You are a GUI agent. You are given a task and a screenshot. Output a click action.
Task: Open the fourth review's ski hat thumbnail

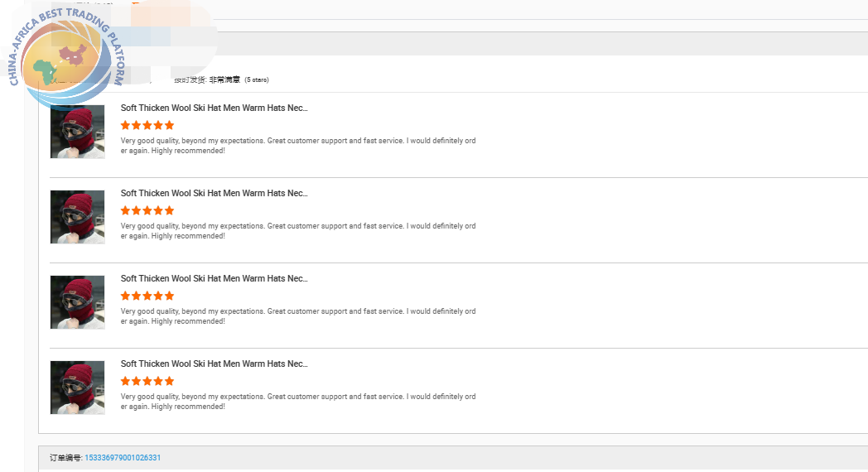point(77,388)
